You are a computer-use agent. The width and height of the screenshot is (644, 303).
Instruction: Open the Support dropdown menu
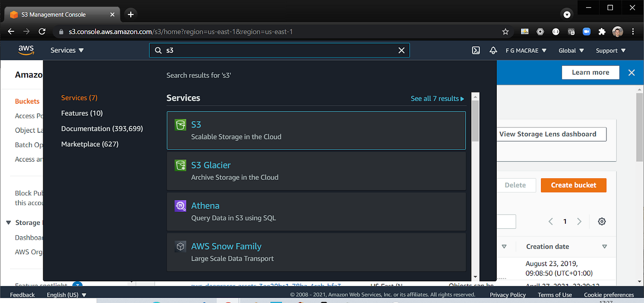click(611, 50)
